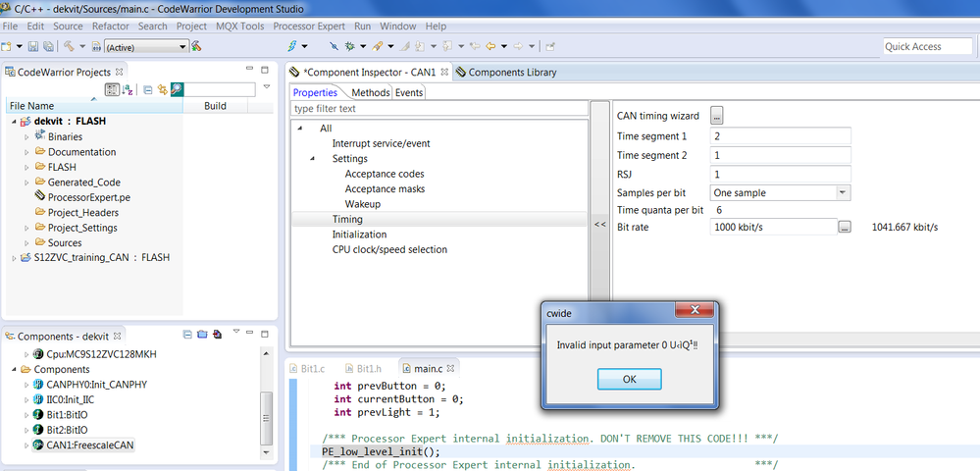The height and width of the screenshot is (471, 980).
Task: Select CPU clock/speed selection item
Action: click(x=389, y=249)
